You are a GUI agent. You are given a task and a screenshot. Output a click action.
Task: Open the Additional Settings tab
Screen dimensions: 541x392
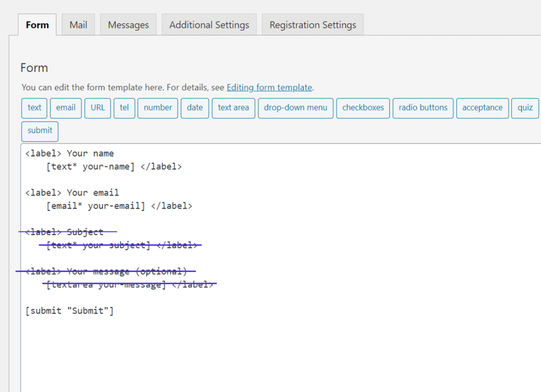click(209, 25)
